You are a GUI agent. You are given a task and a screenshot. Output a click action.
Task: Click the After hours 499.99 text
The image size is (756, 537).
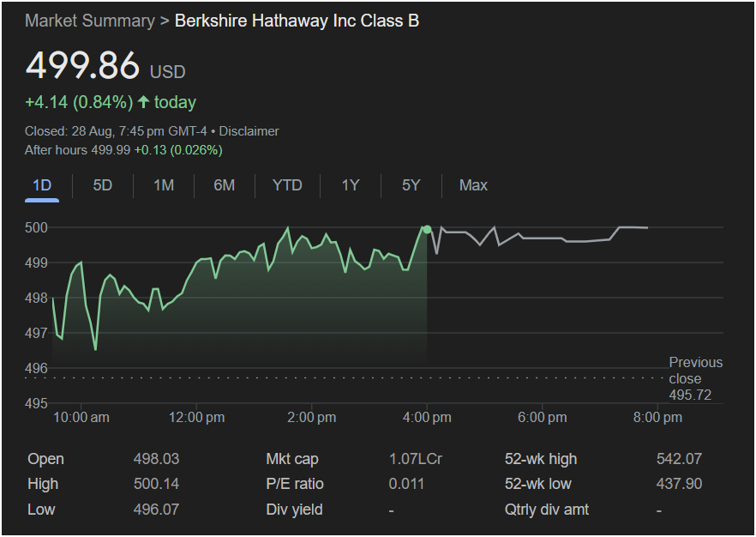point(77,150)
